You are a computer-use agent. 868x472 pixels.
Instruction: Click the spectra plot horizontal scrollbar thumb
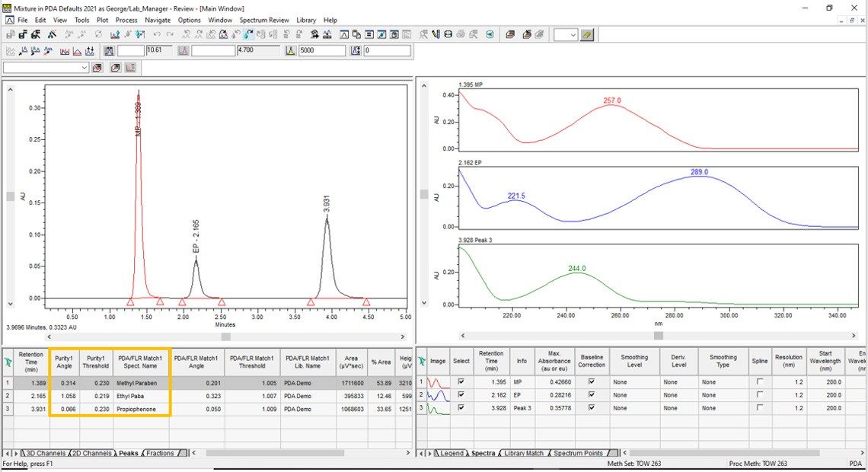point(658,335)
